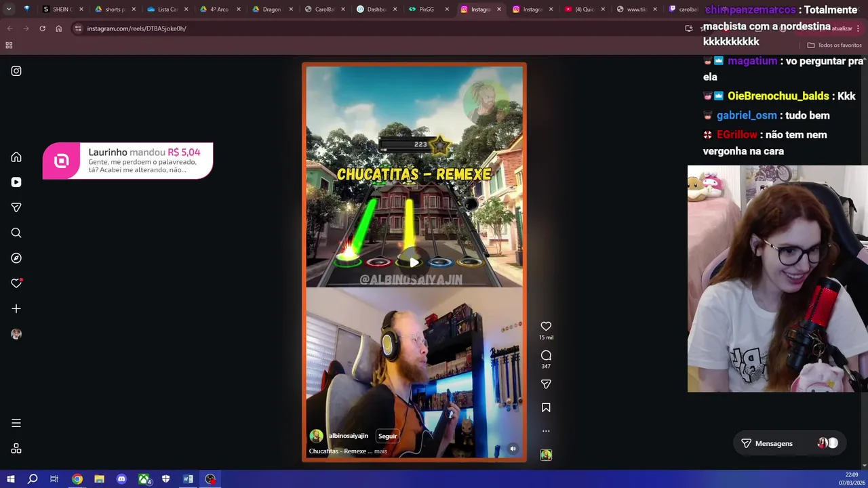Viewport: 868px width, 488px height.
Task: Open Task View on taskbar
Action: click(x=54, y=479)
